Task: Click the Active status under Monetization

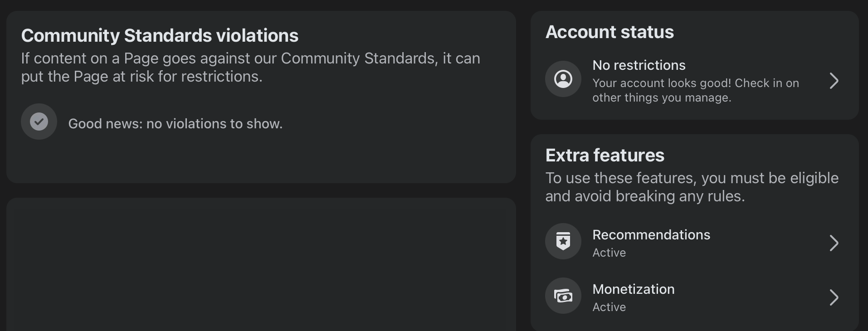Action: pyautogui.click(x=609, y=307)
